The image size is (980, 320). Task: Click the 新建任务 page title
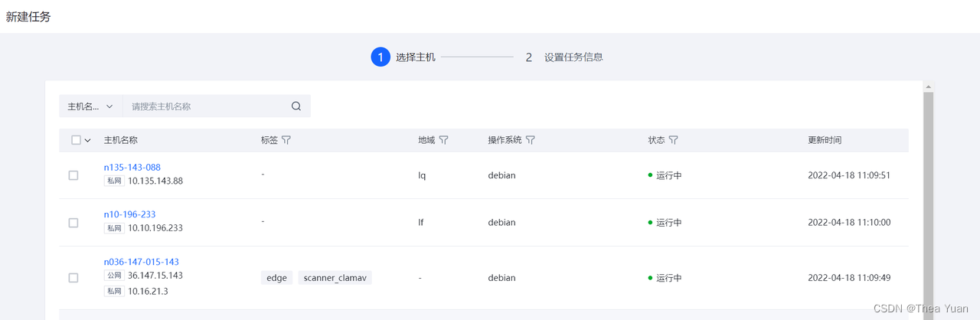tap(28, 16)
